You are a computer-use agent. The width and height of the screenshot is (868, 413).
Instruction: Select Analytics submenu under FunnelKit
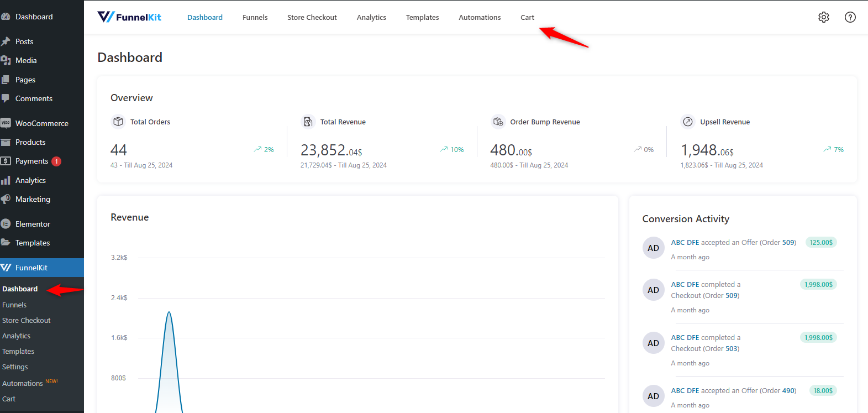(x=16, y=336)
